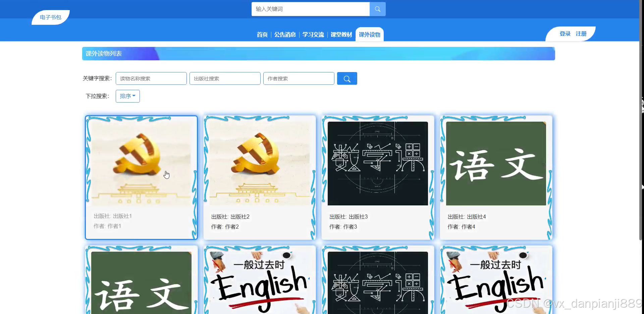Open the 学习交流 nav tab
This screenshot has height=314, width=644.
click(x=313, y=35)
